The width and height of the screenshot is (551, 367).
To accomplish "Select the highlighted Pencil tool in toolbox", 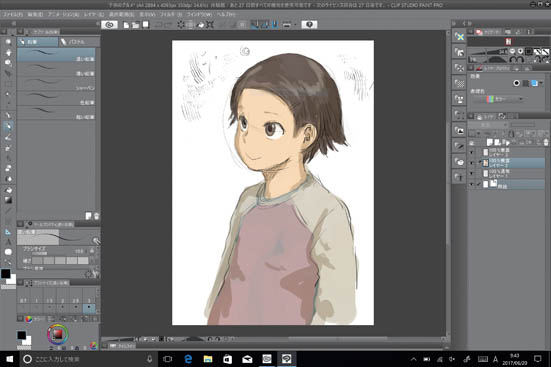I will [x=8, y=126].
